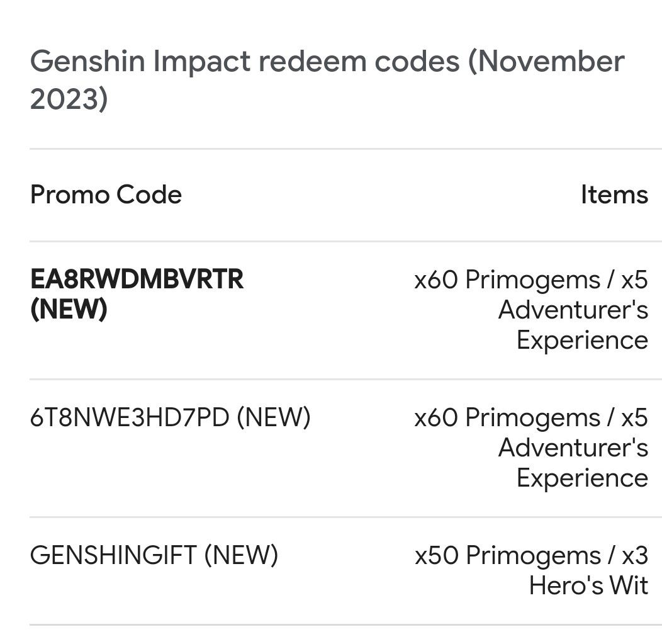
Task: Click "(NEW)" beside the GENSHINGIFT code
Action: 240,555
